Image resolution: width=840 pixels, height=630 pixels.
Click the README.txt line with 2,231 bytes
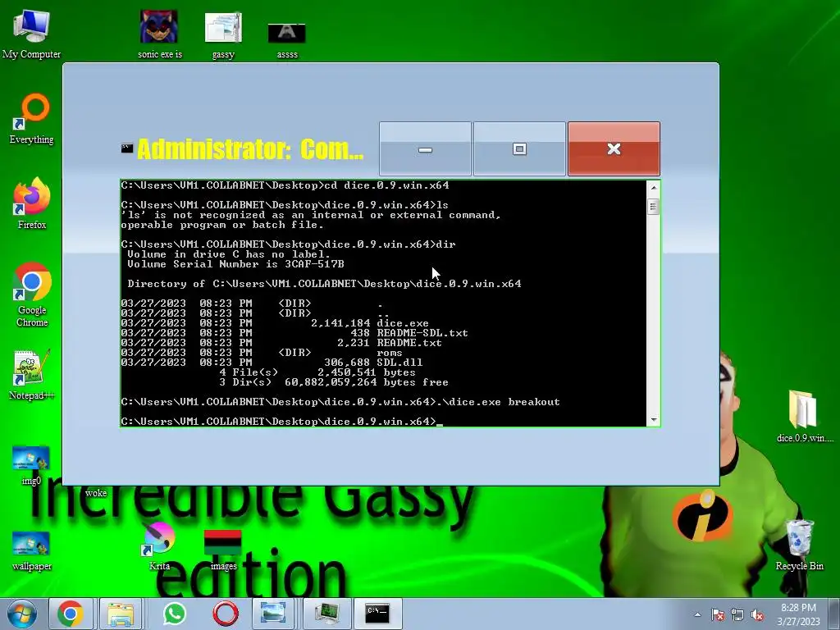click(x=281, y=343)
